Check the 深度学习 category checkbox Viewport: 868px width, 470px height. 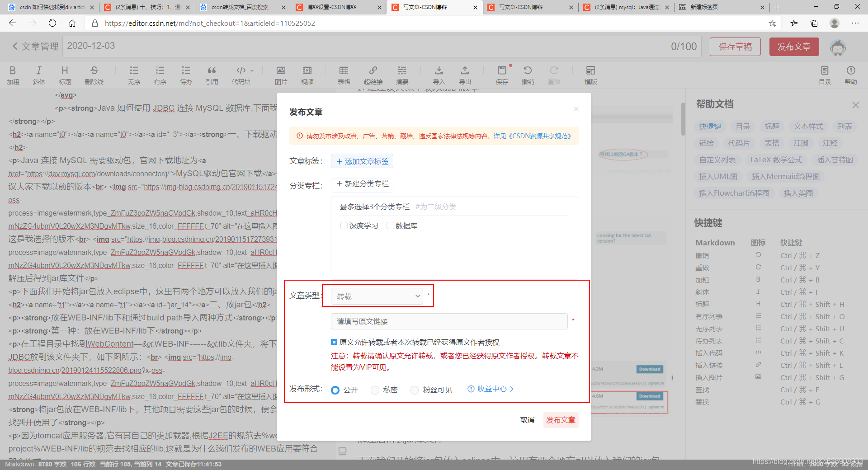pyautogui.click(x=344, y=226)
